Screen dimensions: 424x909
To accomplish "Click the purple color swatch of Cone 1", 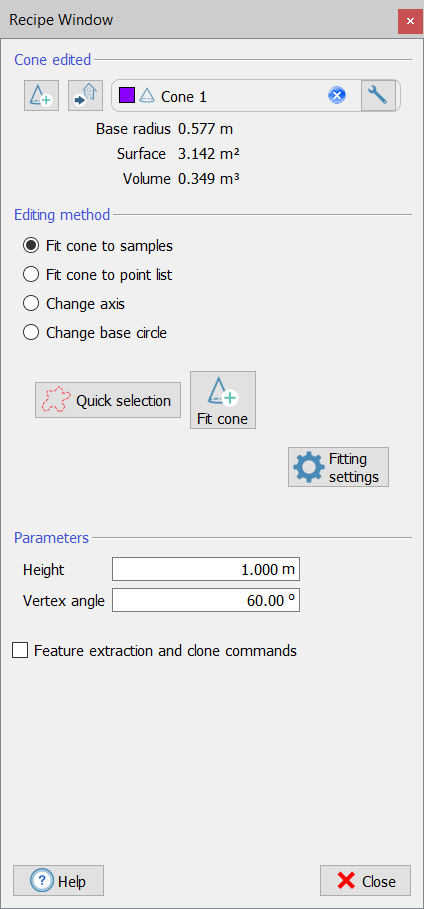I will 127,94.
